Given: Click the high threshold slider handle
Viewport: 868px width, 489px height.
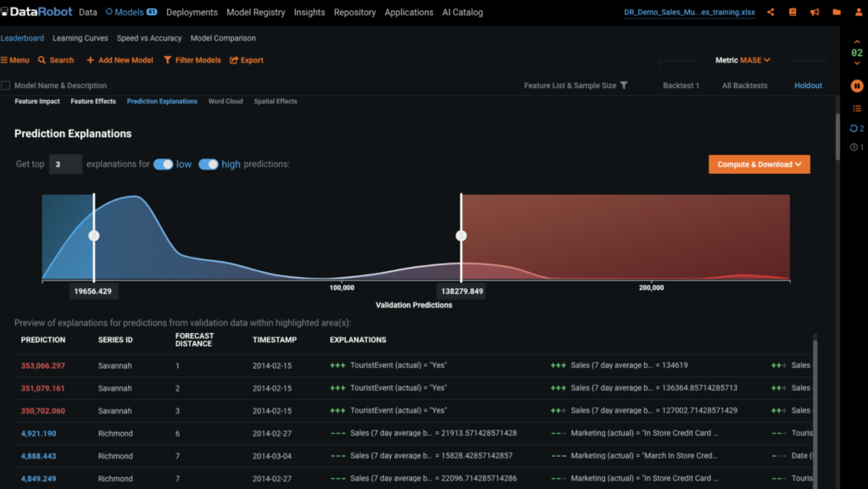Looking at the screenshot, I should point(461,236).
